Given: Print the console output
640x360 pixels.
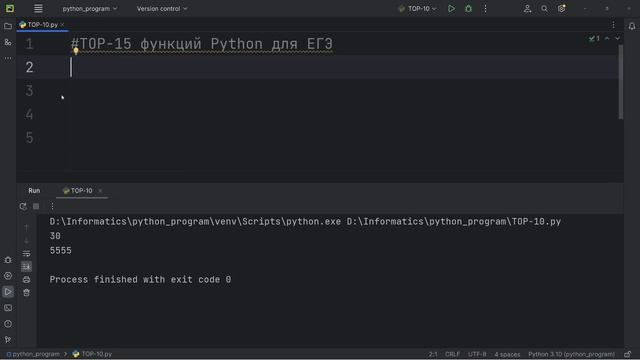Looking at the screenshot, I should (x=27, y=280).
